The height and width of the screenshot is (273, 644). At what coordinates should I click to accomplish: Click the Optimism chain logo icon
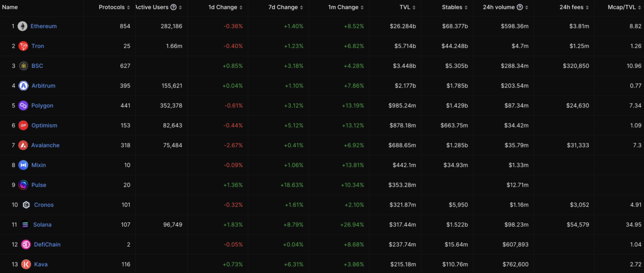pos(23,126)
